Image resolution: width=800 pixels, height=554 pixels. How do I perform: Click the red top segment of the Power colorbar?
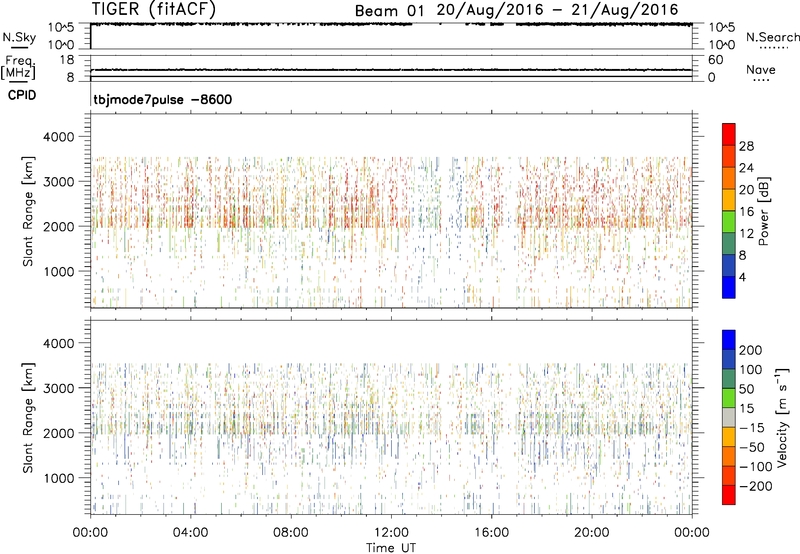point(729,134)
